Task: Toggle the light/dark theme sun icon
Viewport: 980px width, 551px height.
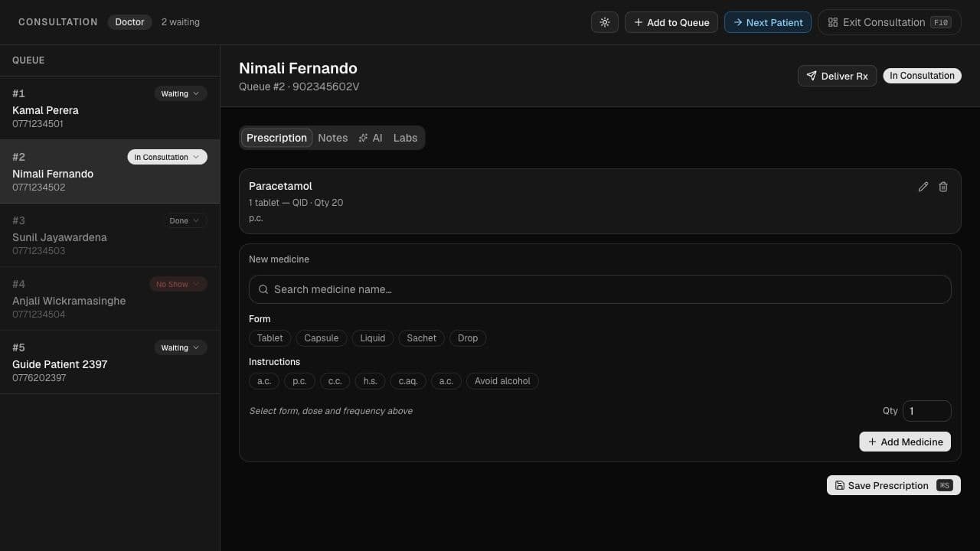Action: tap(605, 22)
